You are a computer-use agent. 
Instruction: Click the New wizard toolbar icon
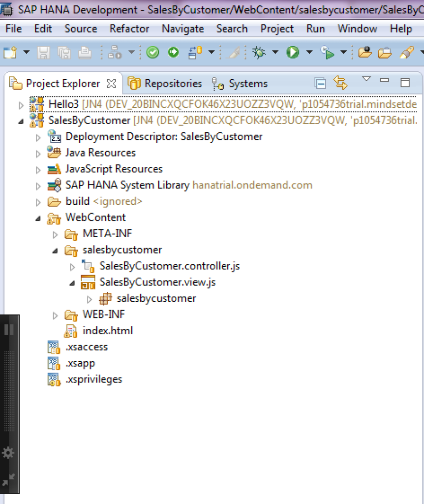10,52
